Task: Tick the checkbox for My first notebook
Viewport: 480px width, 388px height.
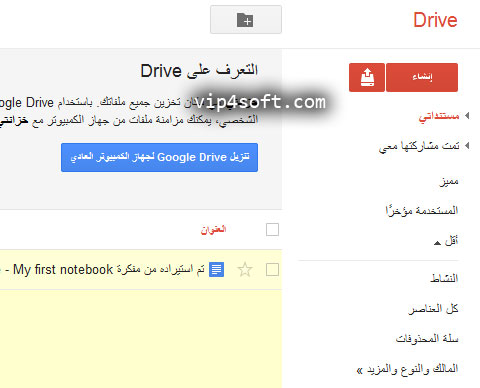Action: (272, 270)
